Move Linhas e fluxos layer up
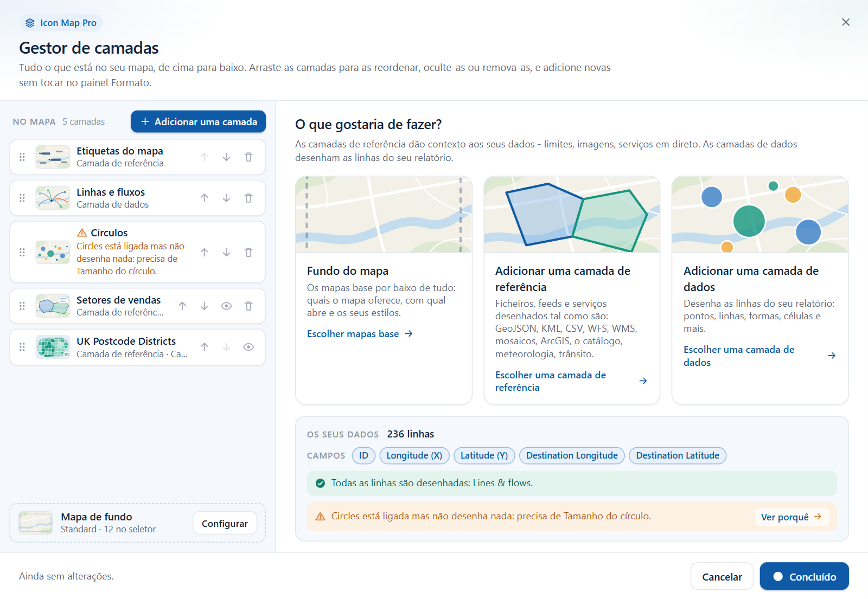The width and height of the screenshot is (868, 599). pyautogui.click(x=205, y=198)
